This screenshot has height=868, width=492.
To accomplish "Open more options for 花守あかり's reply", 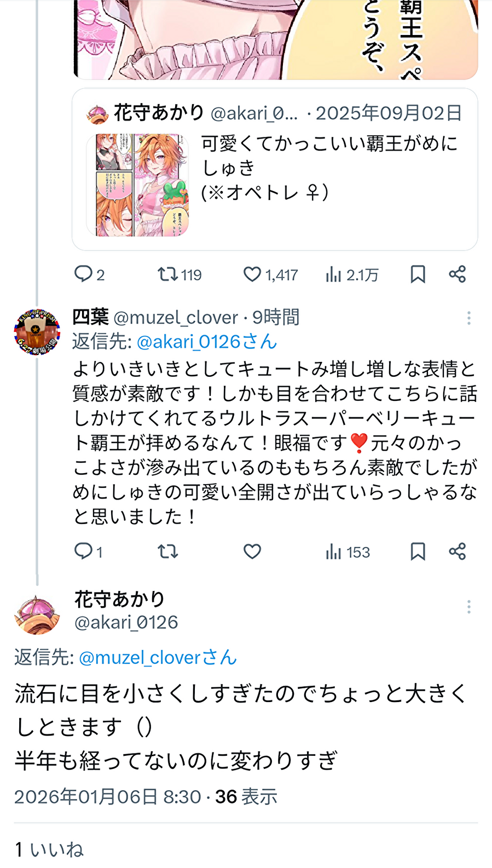I will pyautogui.click(x=468, y=607).
